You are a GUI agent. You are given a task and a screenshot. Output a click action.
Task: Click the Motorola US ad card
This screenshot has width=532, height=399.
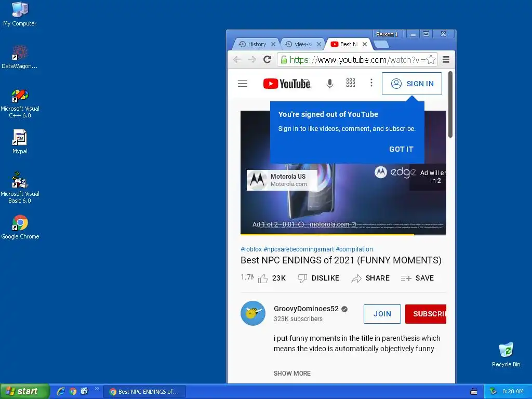[x=282, y=180]
